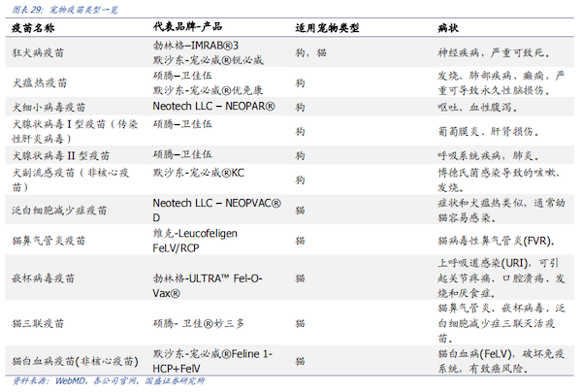Click '狗' in the 犬细小病毒疫苗 row
582x392 pixels.
300,108
